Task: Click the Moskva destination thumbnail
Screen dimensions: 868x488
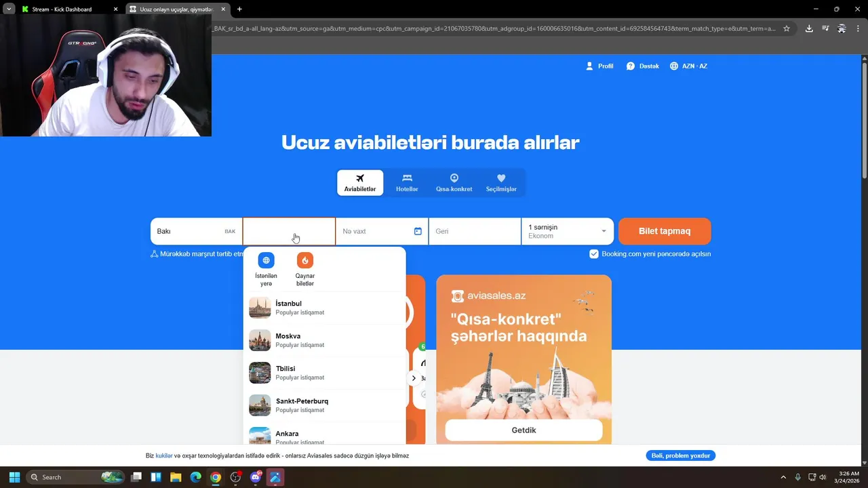Action: [x=260, y=340]
